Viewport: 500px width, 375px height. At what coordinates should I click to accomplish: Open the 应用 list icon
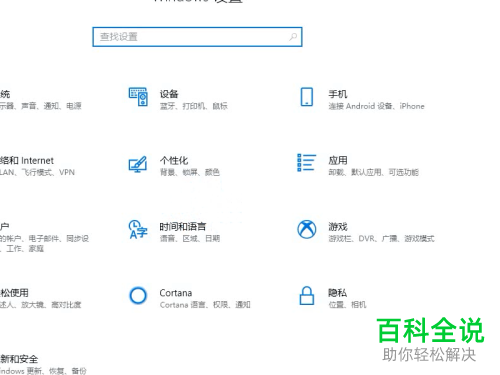306,163
